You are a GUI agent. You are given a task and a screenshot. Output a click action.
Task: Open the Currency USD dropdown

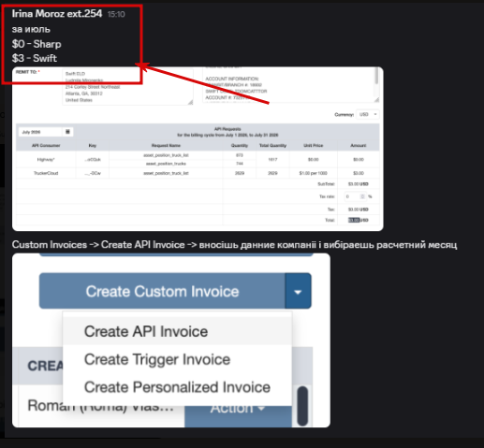click(x=368, y=114)
